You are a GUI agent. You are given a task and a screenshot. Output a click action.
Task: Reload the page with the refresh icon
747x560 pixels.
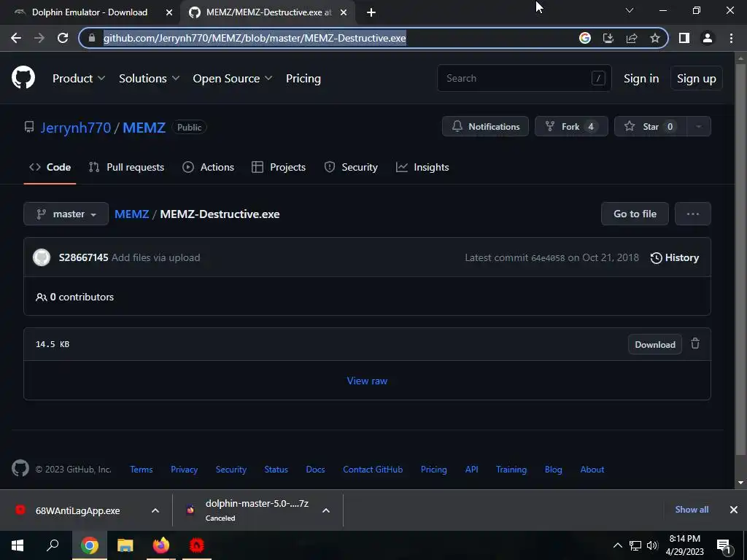click(x=63, y=38)
